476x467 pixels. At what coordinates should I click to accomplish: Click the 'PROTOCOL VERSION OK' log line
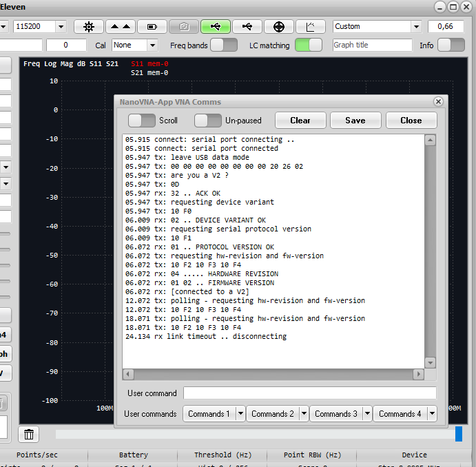pyautogui.click(x=200, y=247)
